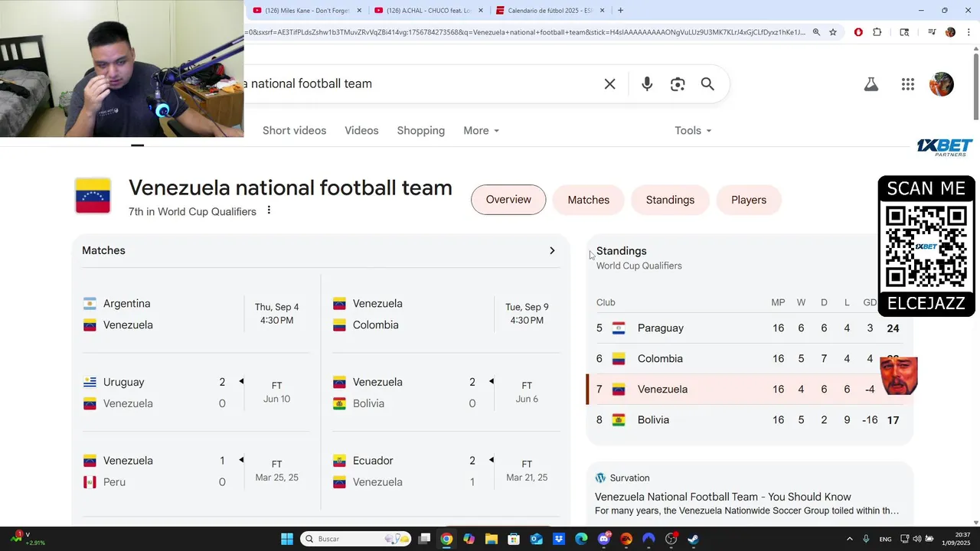Open Outlook from the taskbar

536,539
